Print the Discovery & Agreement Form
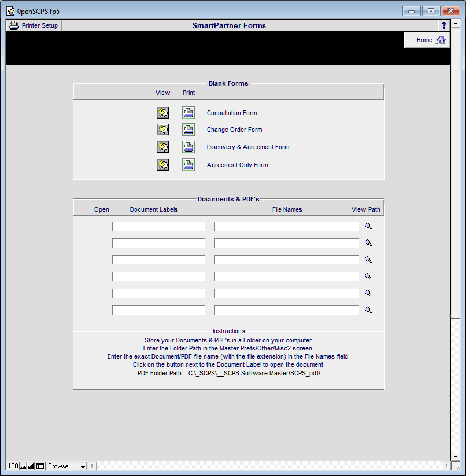Screen dimensions: 466x476 coord(188,147)
